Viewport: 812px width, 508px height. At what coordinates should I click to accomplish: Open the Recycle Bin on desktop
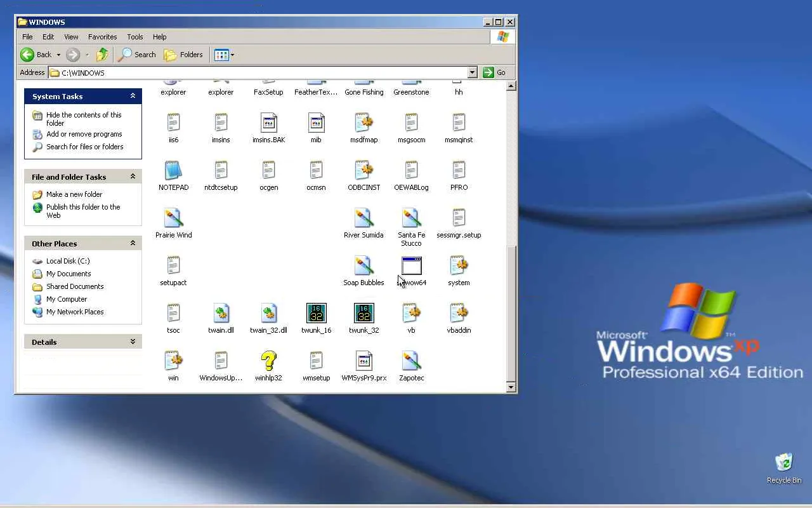click(784, 468)
